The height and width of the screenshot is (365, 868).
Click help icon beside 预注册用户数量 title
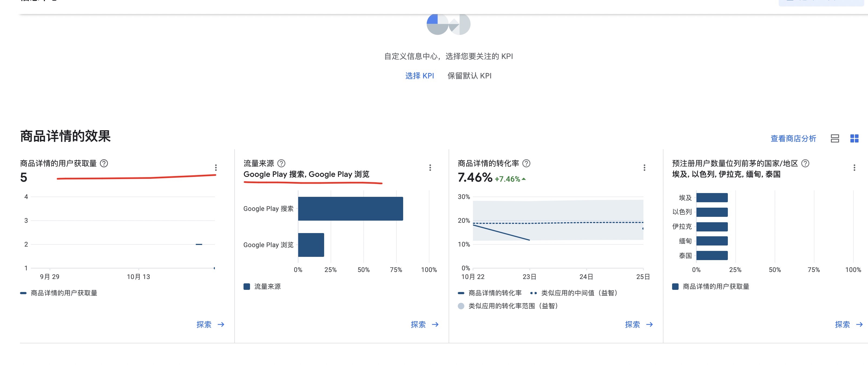[805, 163]
